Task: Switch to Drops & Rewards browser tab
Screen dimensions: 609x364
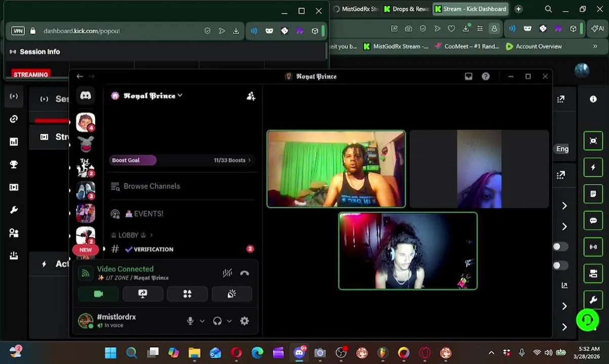Action: click(x=407, y=9)
